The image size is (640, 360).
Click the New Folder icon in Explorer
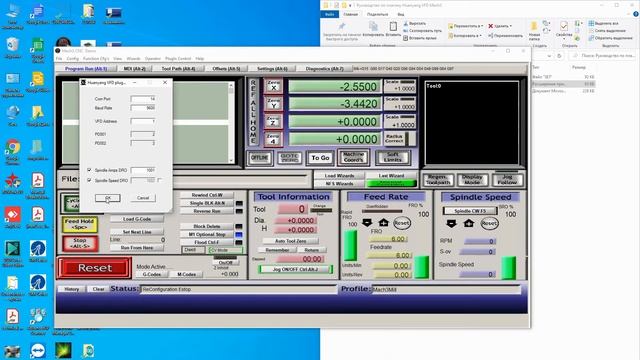534,31
